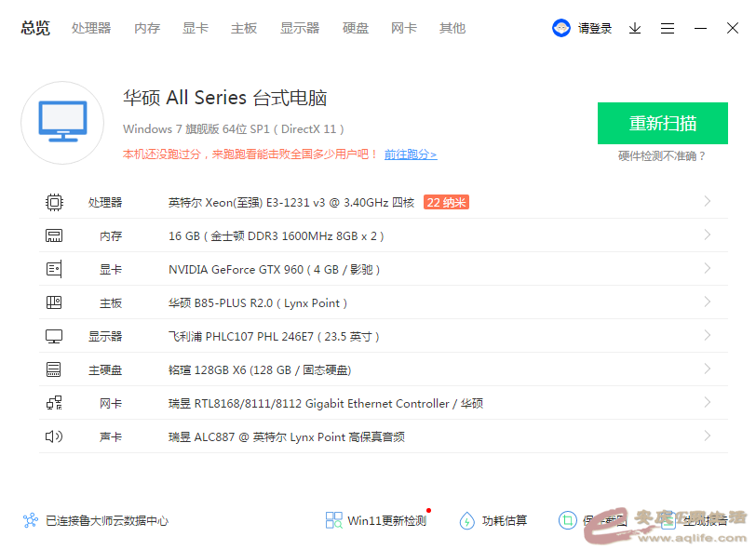Expand the 主板 B85-PLUS row arrow
This screenshot has width=756, height=550.
click(x=708, y=302)
